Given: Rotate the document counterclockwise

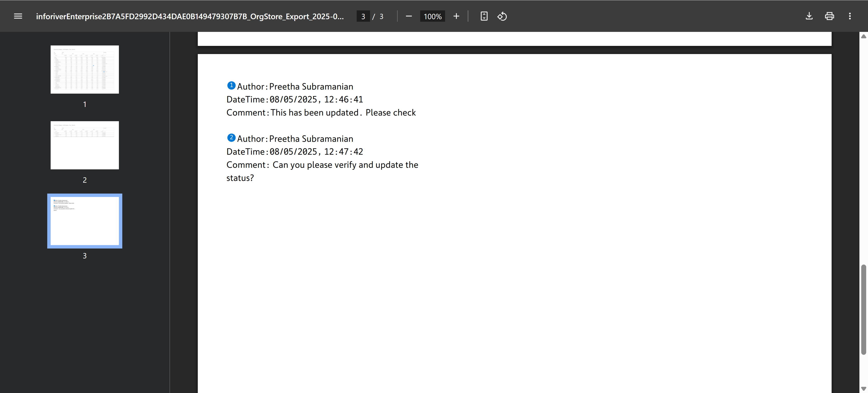Looking at the screenshot, I should (x=502, y=16).
